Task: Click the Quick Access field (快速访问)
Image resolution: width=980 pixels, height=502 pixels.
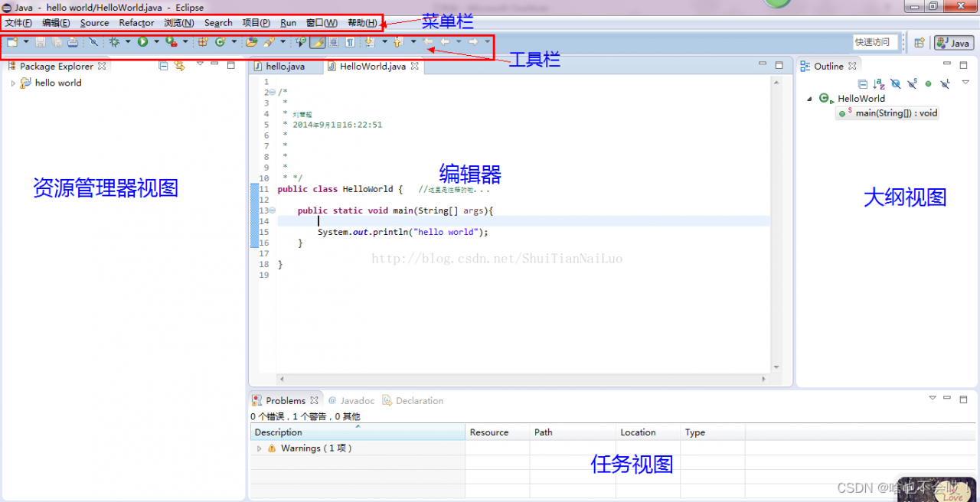Action: point(876,42)
